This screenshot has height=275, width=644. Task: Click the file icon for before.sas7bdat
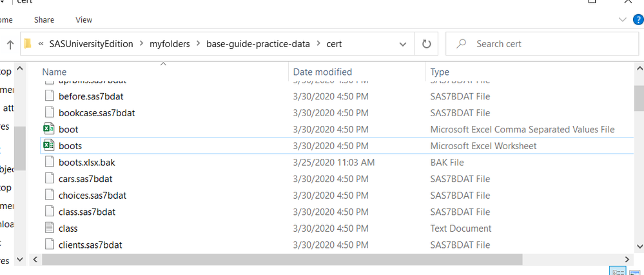click(x=50, y=96)
